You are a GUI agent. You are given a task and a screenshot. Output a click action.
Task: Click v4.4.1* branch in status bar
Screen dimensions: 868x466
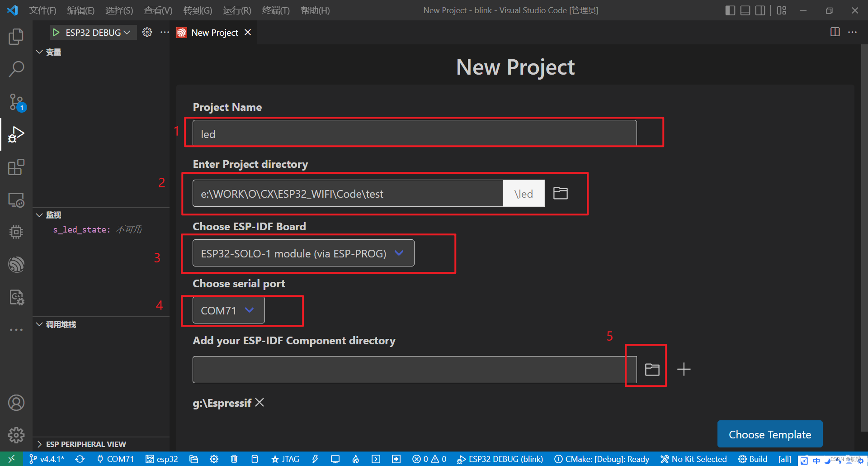click(x=47, y=459)
